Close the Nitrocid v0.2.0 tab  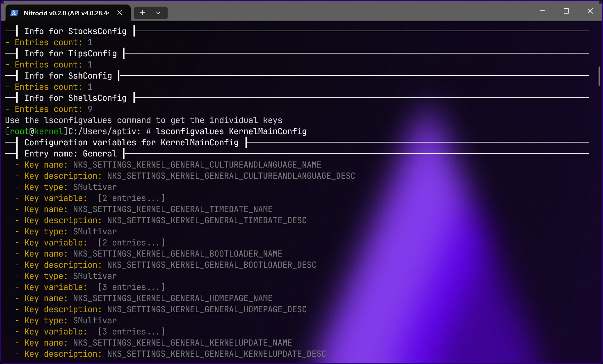tap(120, 13)
